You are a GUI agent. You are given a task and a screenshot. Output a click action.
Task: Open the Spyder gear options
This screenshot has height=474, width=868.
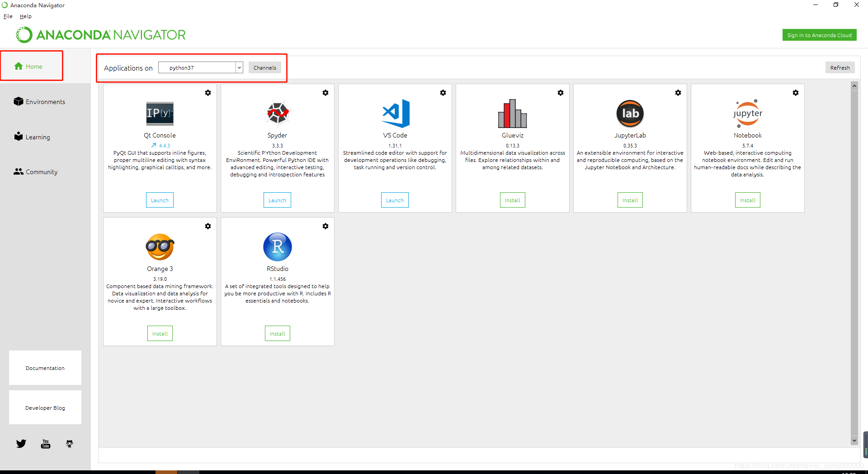325,93
